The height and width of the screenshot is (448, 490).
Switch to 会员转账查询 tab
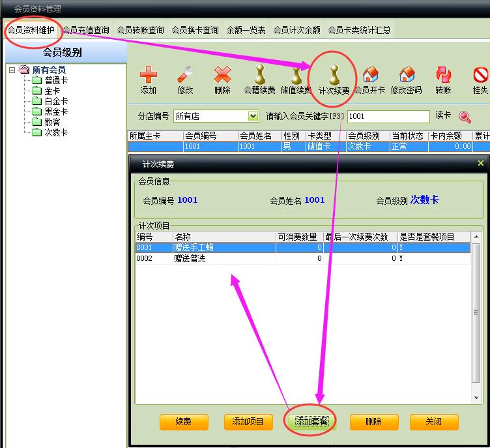[140, 30]
